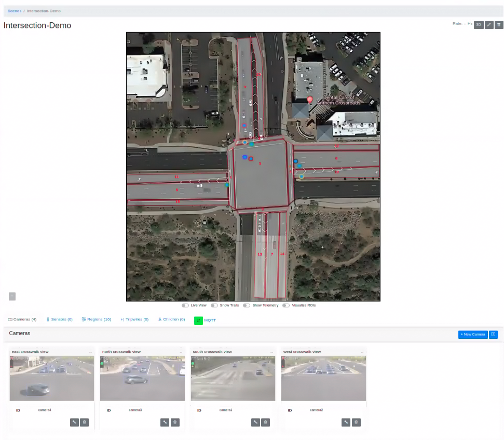The height and width of the screenshot is (440, 504).
Task: Click the camera4 ID field
Action: pyautogui.click(x=46, y=410)
